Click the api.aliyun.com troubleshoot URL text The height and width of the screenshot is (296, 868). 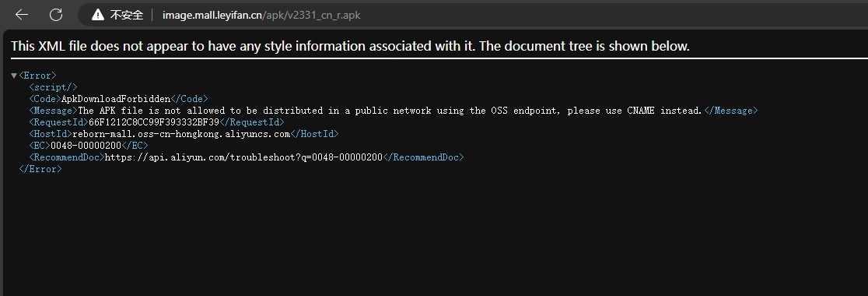243,157
